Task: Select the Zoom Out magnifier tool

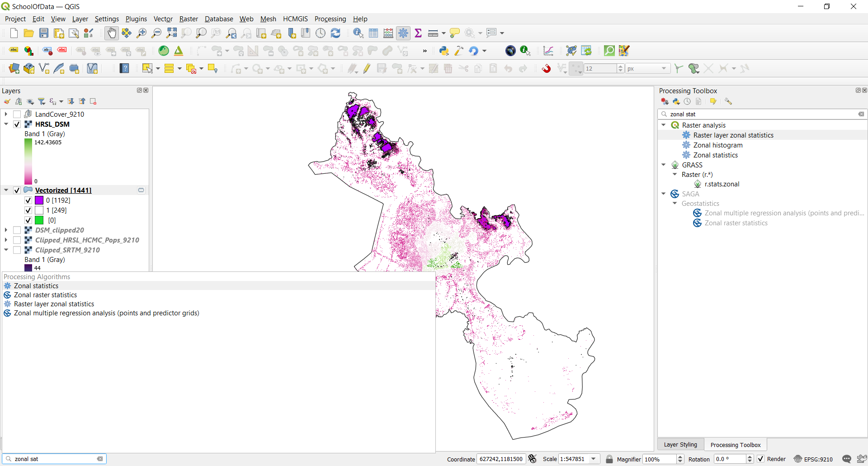Action: click(x=156, y=33)
